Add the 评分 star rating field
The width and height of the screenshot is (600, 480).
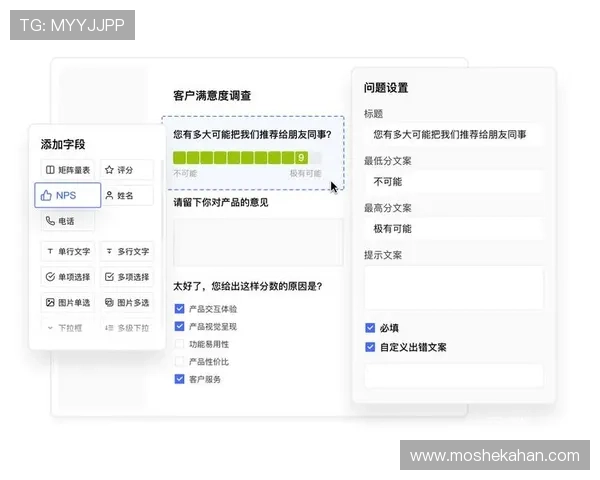(x=127, y=170)
